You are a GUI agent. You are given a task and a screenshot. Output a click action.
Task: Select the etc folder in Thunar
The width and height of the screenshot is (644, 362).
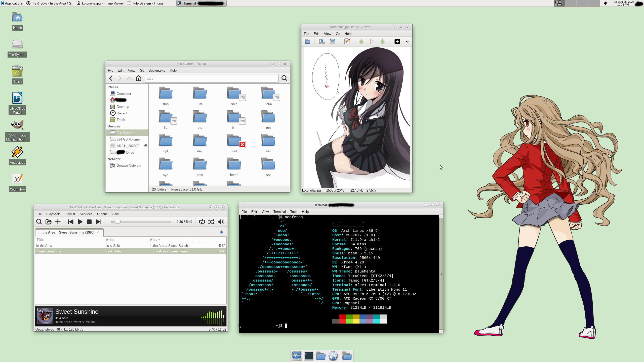pos(200,120)
